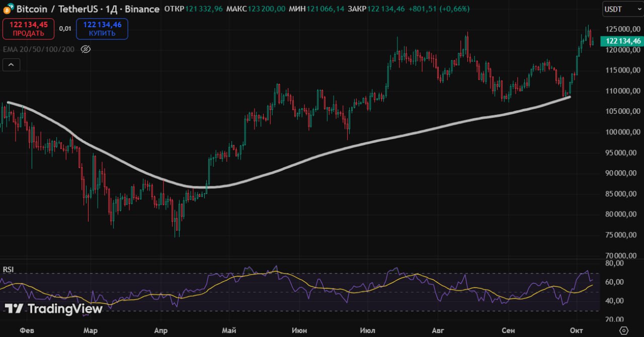Click the 100 000,00 level on price scale

pos(622,132)
